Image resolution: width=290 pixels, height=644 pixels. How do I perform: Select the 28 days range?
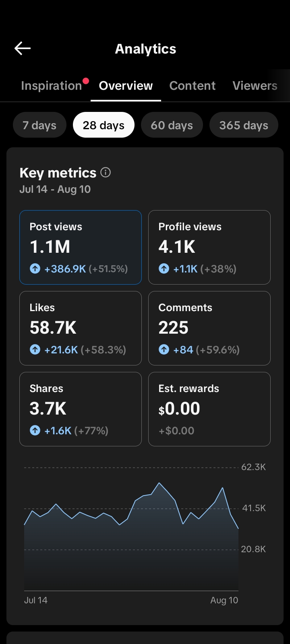click(104, 125)
